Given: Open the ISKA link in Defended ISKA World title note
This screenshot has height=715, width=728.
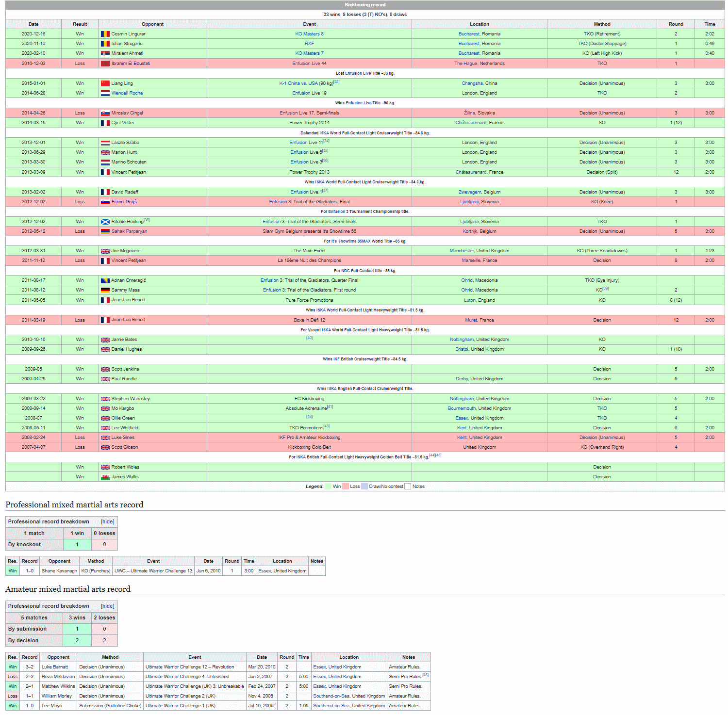Looking at the screenshot, I should [x=324, y=133].
